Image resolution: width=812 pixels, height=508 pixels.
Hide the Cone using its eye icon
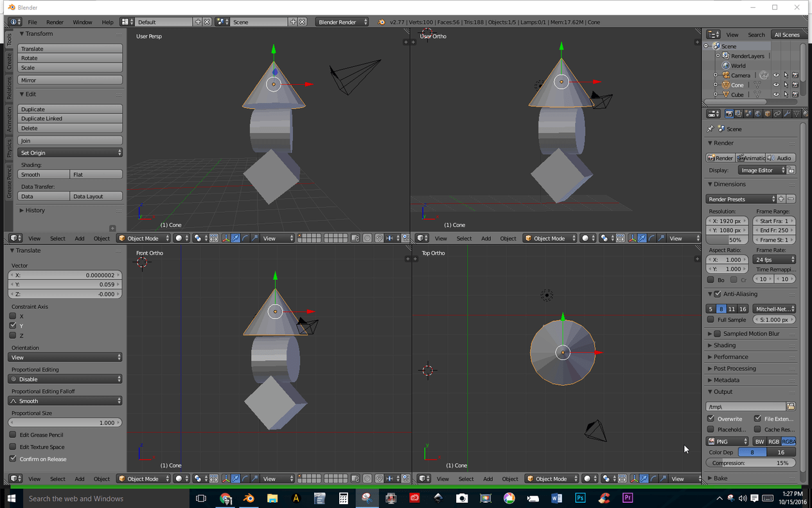click(x=776, y=85)
